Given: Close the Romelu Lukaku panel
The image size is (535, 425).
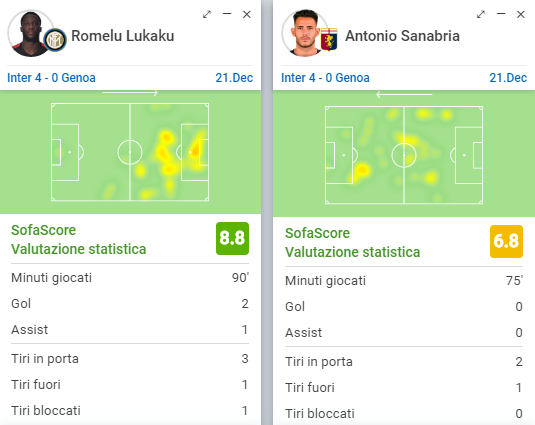Looking at the screenshot, I should [247, 14].
